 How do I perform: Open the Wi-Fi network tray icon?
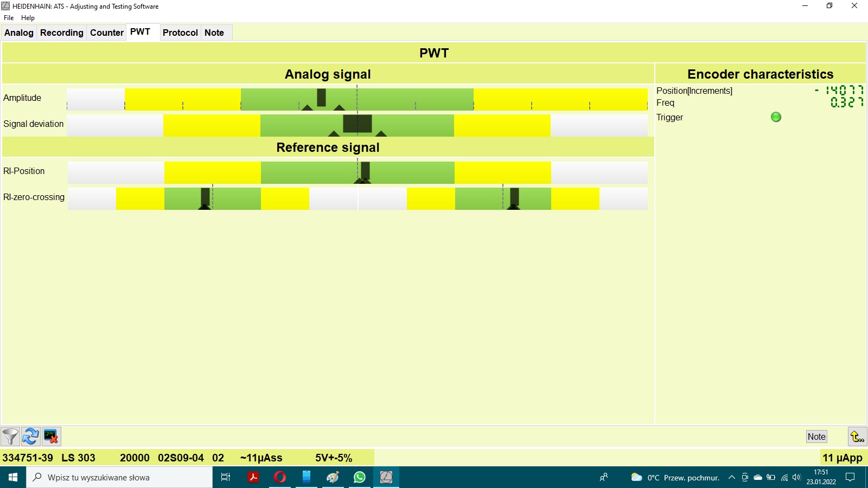click(784, 477)
